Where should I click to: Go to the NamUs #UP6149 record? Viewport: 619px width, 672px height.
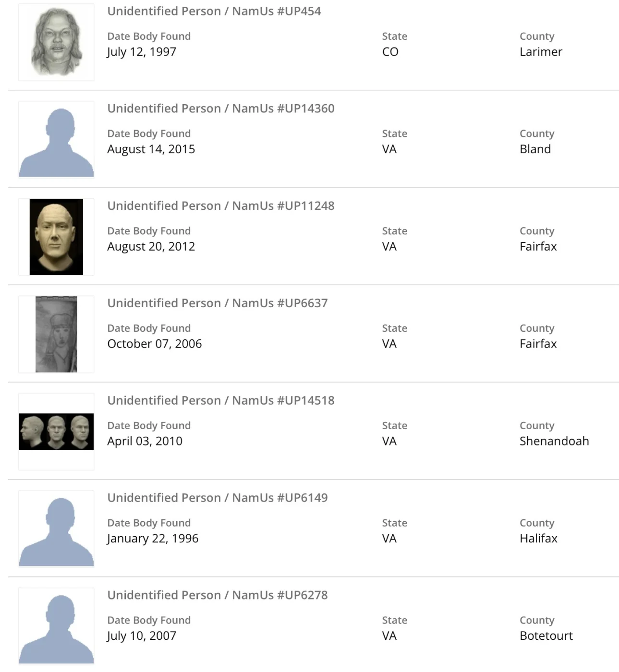pos(217,498)
